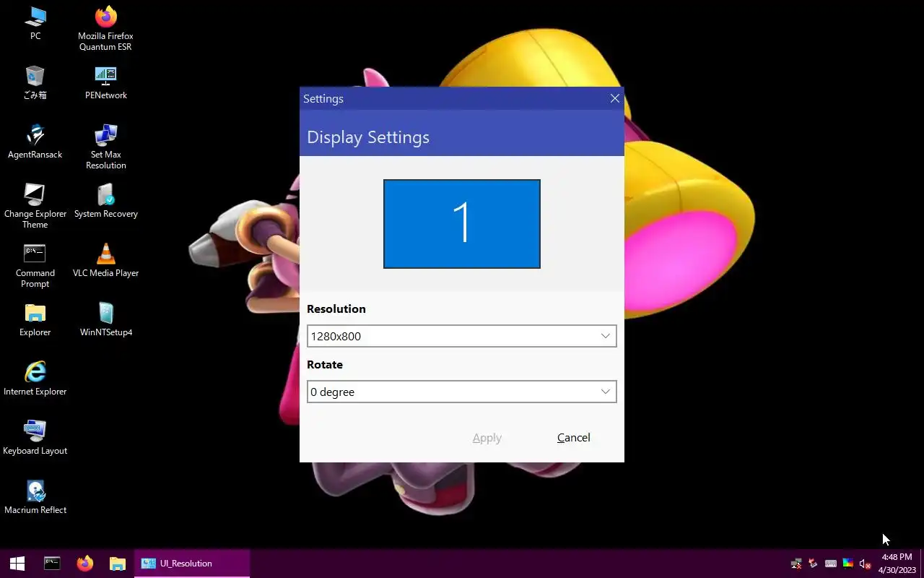Launch System Recovery desktop icon
Viewport: 924px width, 578px height.
pyautogui.click(x=105, y=201)
